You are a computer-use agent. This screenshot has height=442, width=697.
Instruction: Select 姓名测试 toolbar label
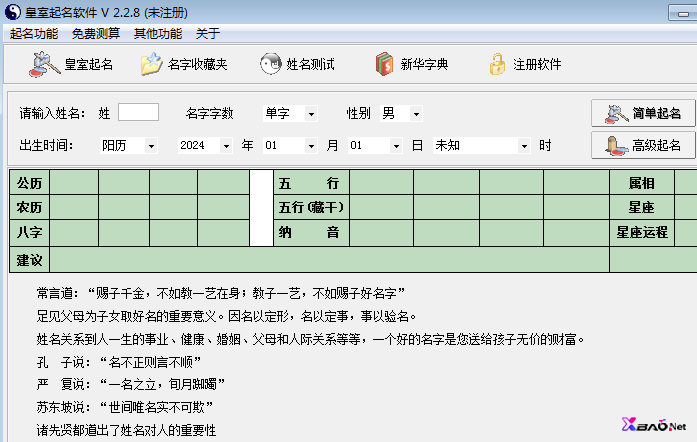310,64
